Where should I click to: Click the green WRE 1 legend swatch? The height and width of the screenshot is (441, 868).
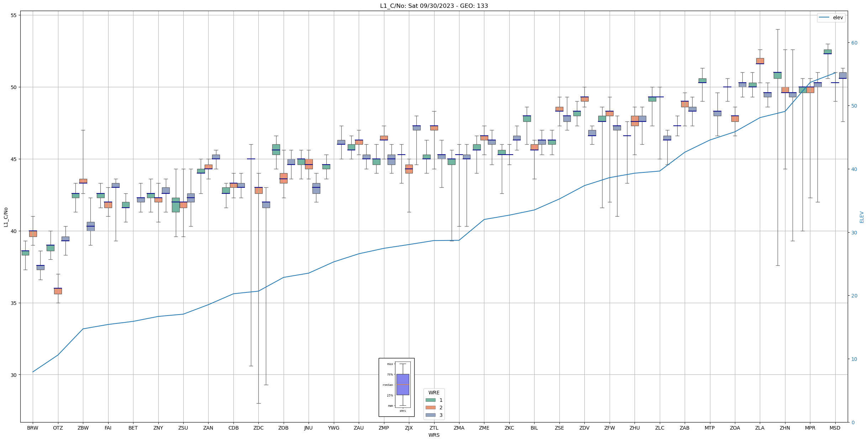click(431, 400)
